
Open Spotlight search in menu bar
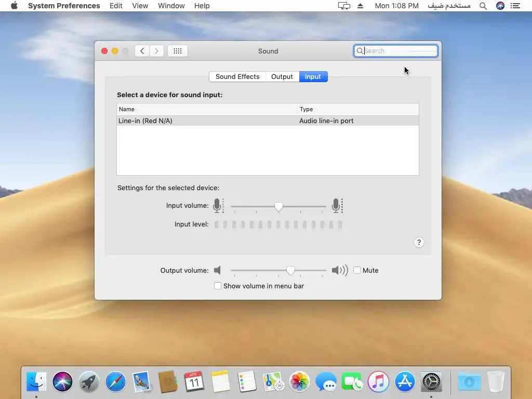483,6
